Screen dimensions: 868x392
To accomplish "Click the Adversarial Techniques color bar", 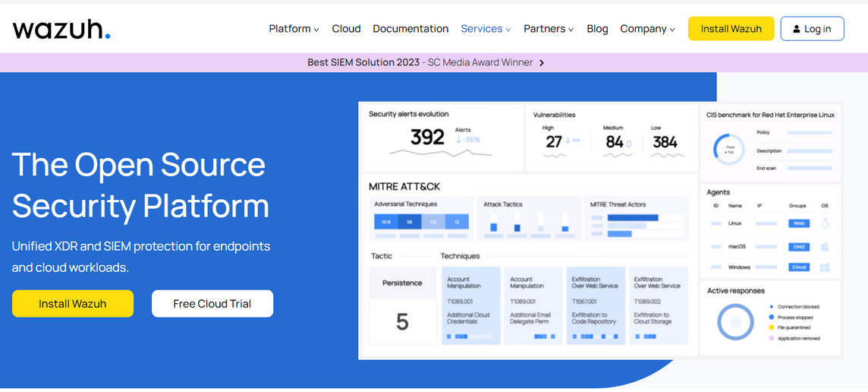I will (x=421, y=222).
